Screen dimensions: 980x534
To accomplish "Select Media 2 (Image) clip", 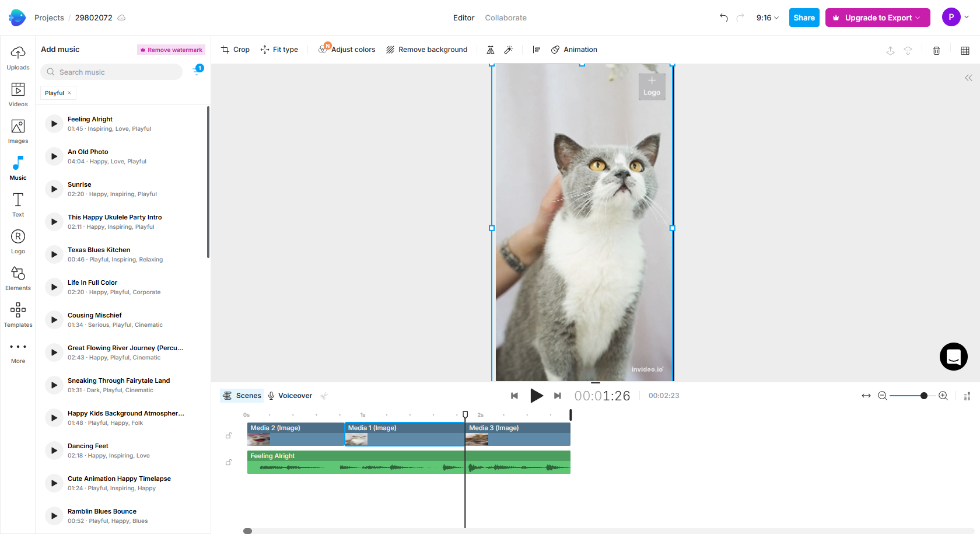I will point(296,434).
